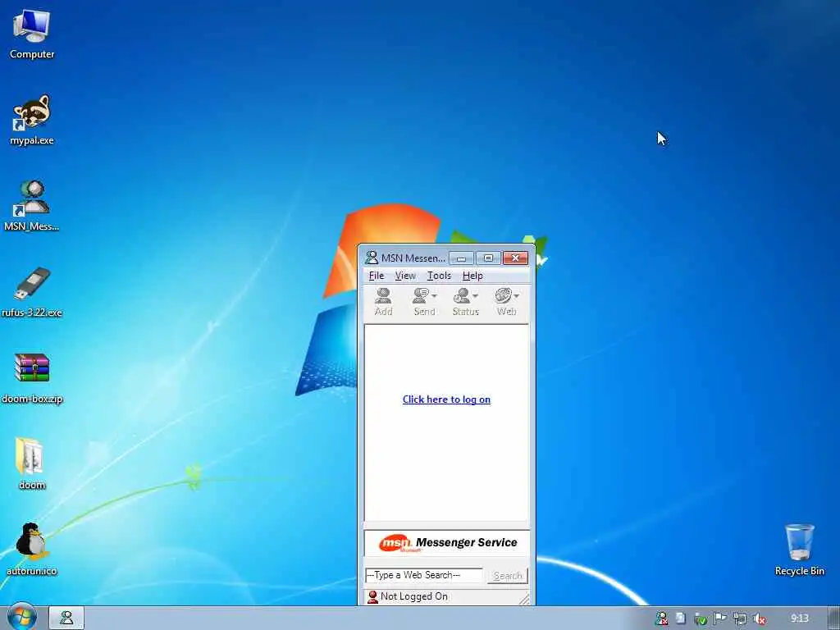Open the View menu
The height and width of the screenshot is (630, 840).
point(405,276)
